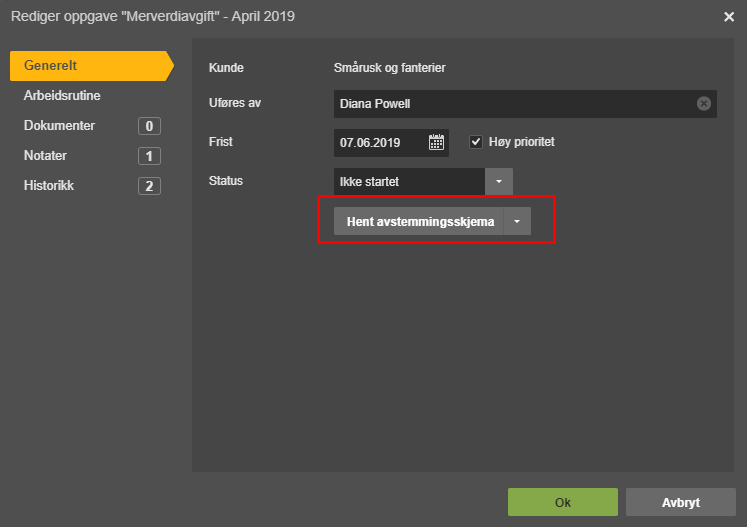The image size is (747, 527).
Task: Click customer name Smårusk og fanterier
Action: (x=389, y=68)
